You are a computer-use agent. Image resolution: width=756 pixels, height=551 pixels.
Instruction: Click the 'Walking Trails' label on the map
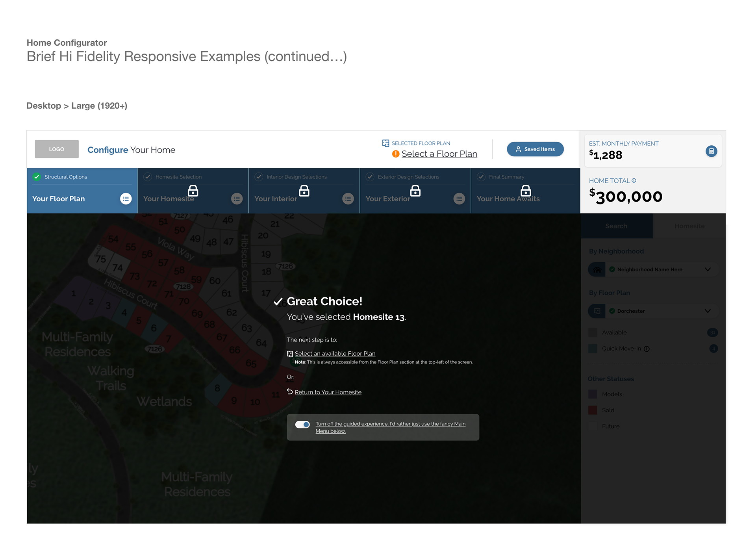pos(111,378)
